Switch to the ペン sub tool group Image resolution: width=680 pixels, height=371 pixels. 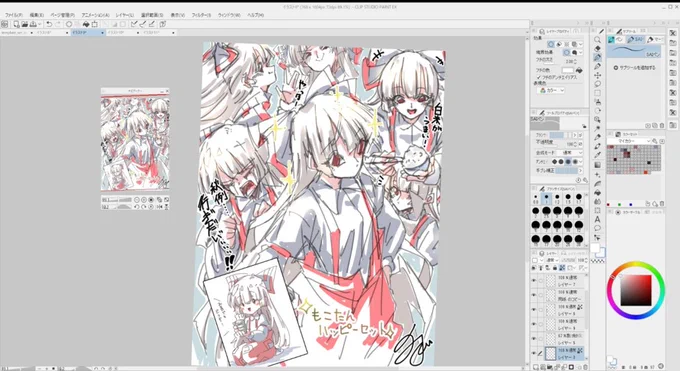tap(616, 39)
